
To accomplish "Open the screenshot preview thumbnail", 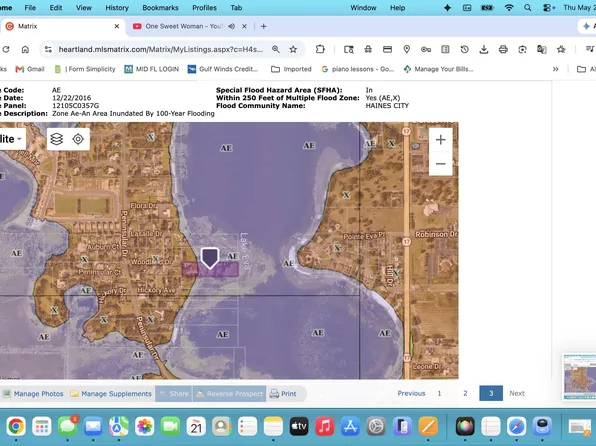I will tap(579, 376).
